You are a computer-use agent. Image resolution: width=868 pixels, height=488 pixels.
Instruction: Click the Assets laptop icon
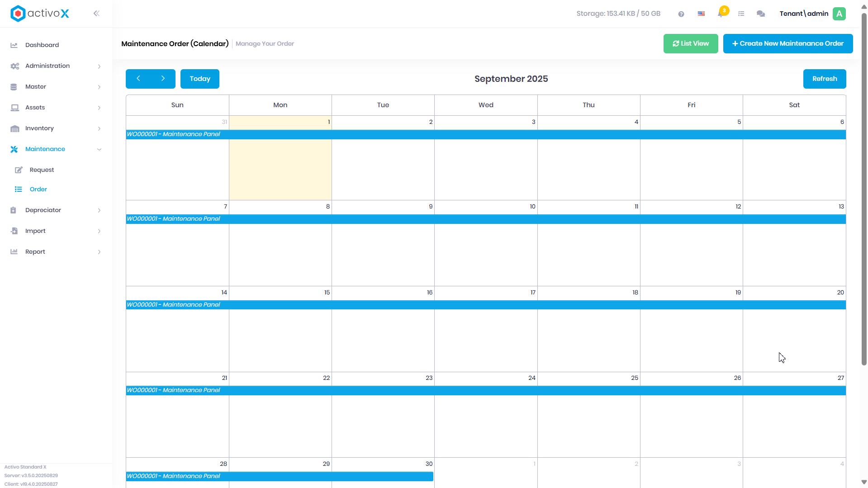15,108
